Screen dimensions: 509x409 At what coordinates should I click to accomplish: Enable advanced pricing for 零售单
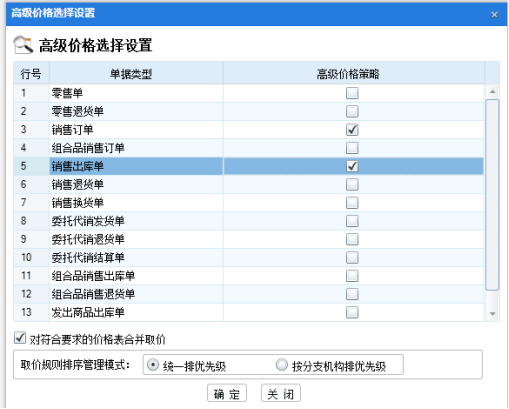pyautogui.click(x=352, y=93)
